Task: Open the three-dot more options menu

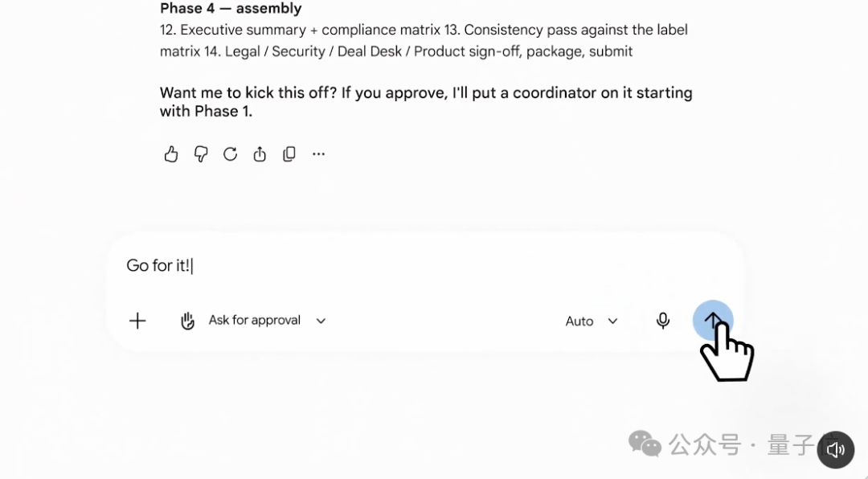Action: [318, 154]
